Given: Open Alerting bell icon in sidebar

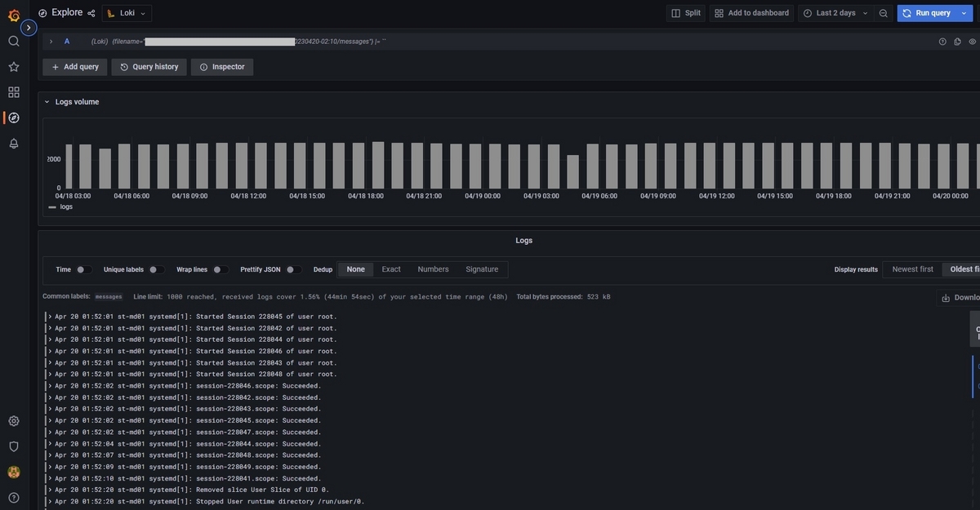Looking at the screenshot, I should click(x=14, y=144).
